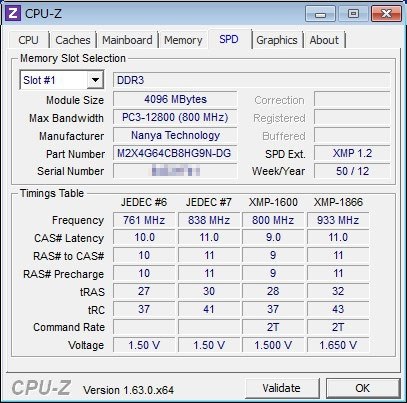This screenshot has width=407, height=403.
Task: Click the empty Registered field
Action: pyautogui.click(x=352, y=117)
